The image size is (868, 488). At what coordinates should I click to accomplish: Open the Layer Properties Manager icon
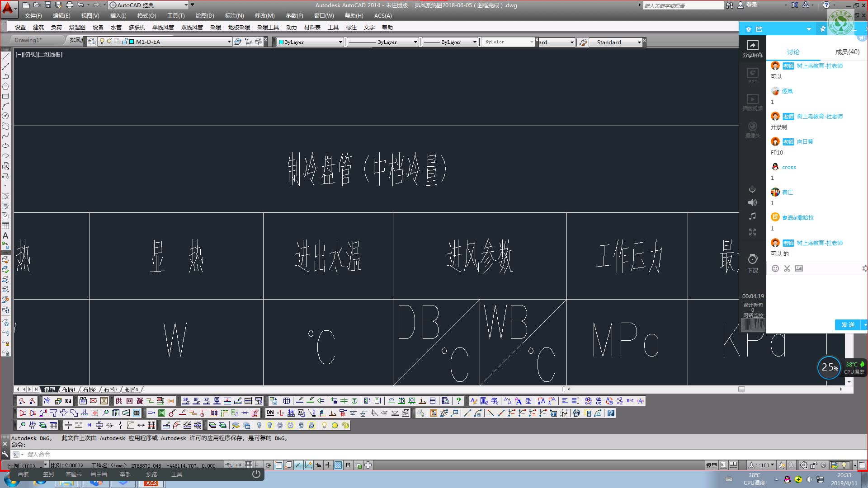92,42
